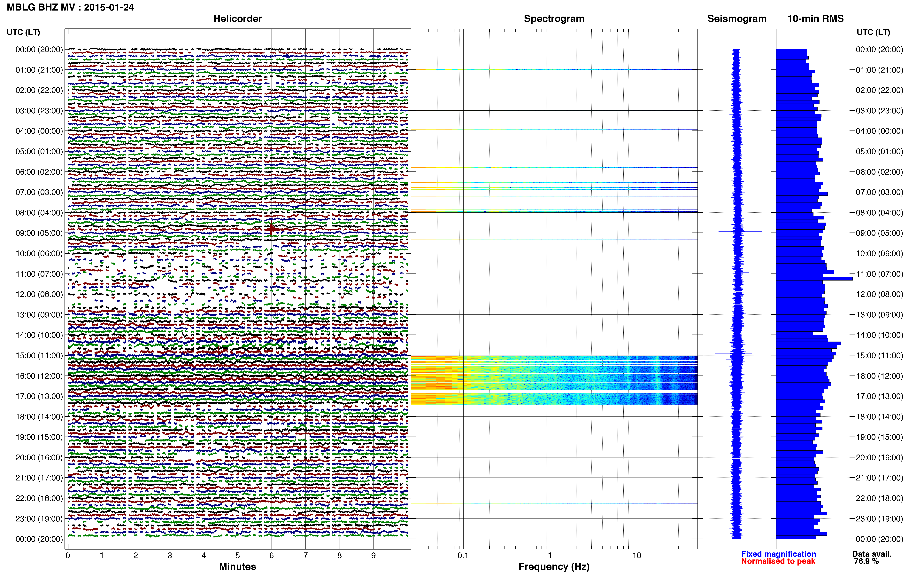Click the 14:00 (10:00) label on the right axis
Viewport: 924px width, 578px height.
tap(879, 335)
